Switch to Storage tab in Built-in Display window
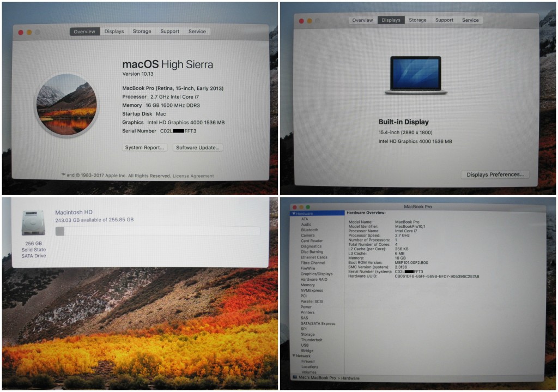Viewport: 558px width, 392px height. 417,20
